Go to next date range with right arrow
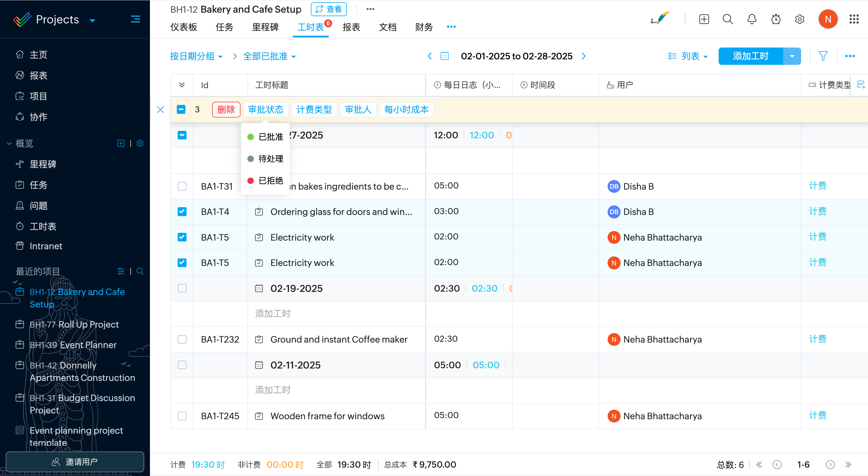This screenshot has height=476, width=868. (584, 56)
